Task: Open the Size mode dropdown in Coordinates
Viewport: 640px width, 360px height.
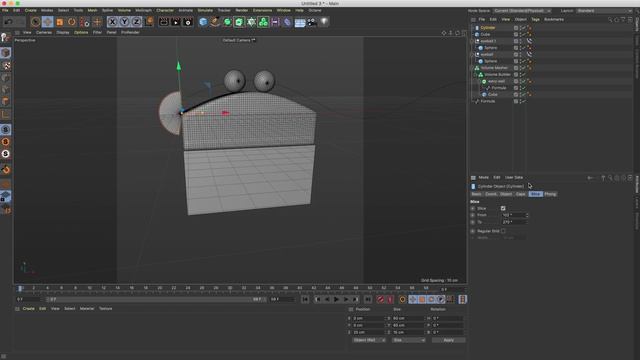Action: (408, 340)
